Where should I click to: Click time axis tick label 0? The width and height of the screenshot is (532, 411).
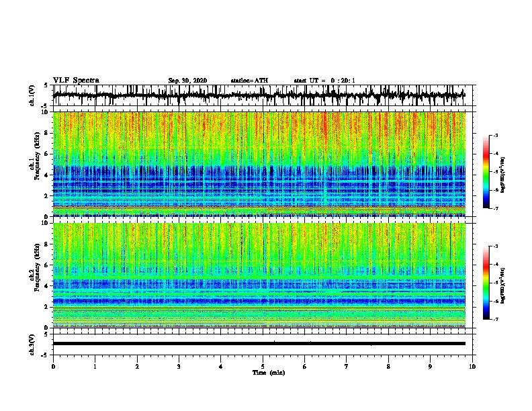(53, 367)
